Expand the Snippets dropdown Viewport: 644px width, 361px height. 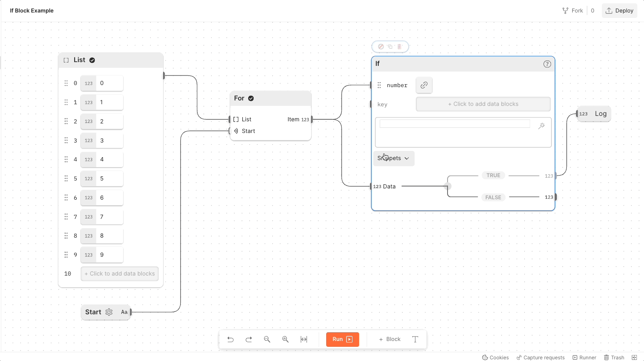[x=393, y=158]
